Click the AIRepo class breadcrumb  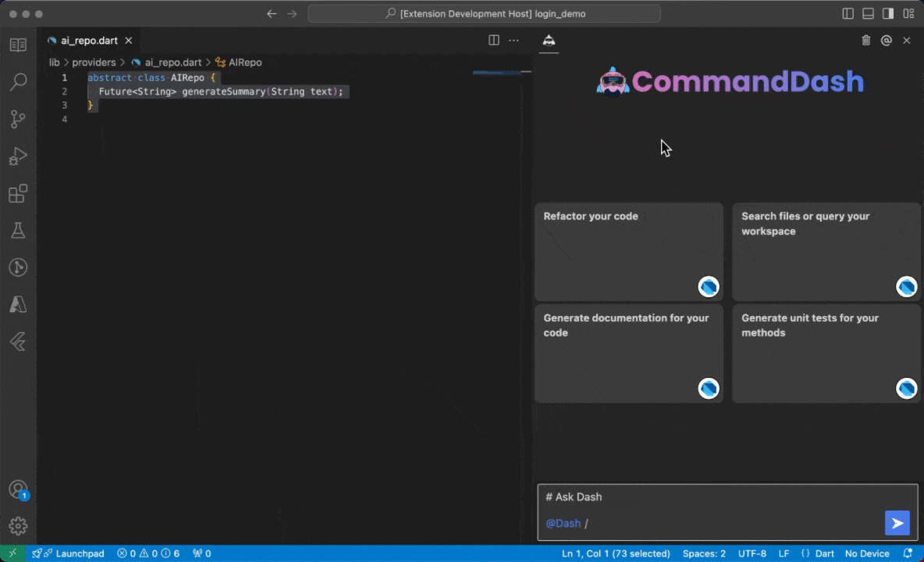239,62
